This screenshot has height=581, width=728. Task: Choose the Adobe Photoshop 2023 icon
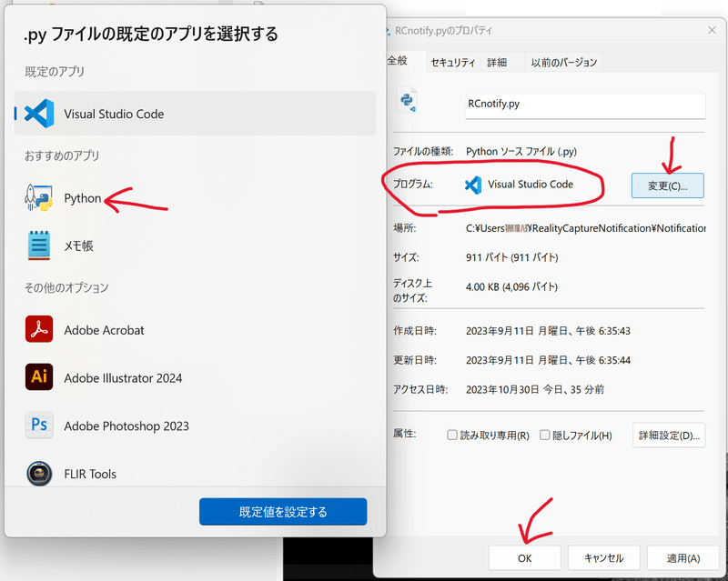coord(39,425)
